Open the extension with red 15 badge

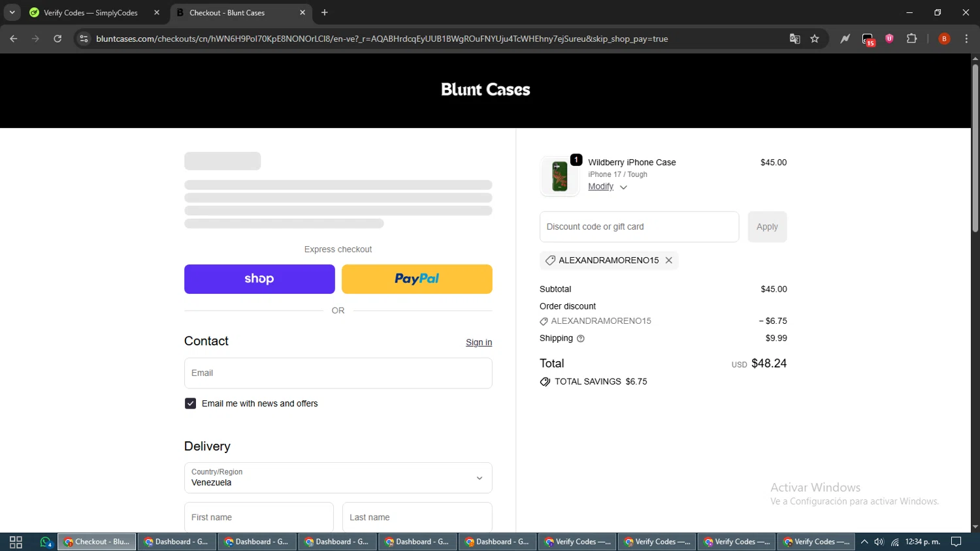[868, 39]
